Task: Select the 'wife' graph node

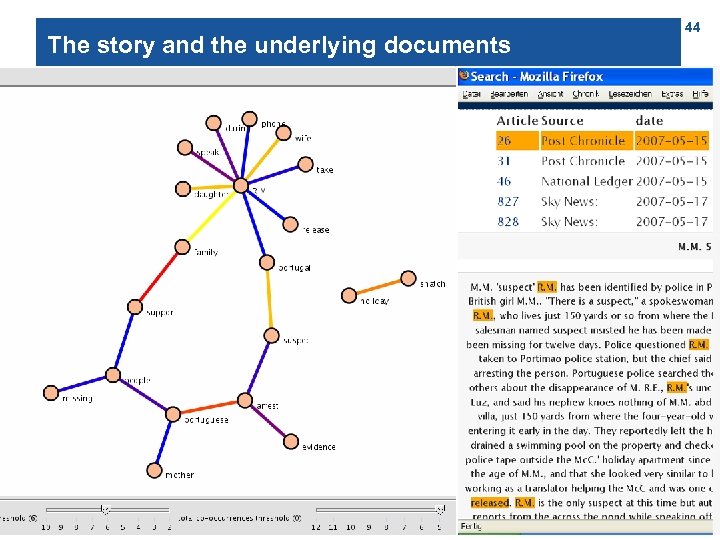Action: (283, 133)
